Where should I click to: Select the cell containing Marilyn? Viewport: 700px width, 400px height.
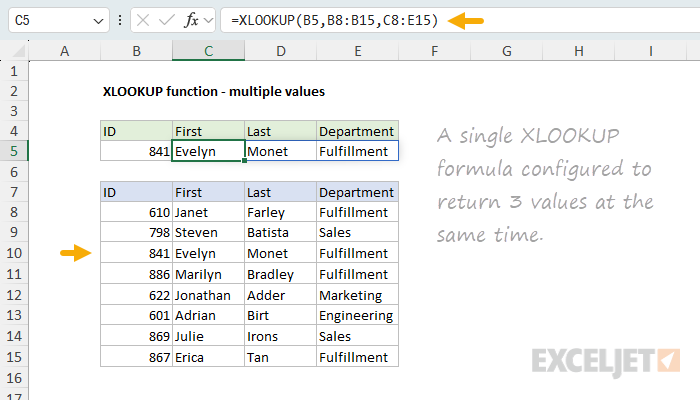coord(208,274)
